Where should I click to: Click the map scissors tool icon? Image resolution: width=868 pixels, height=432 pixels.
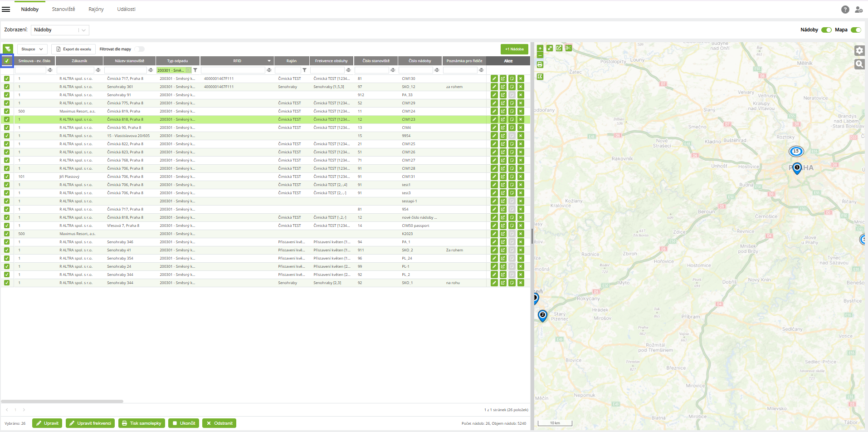click(568, 48)
